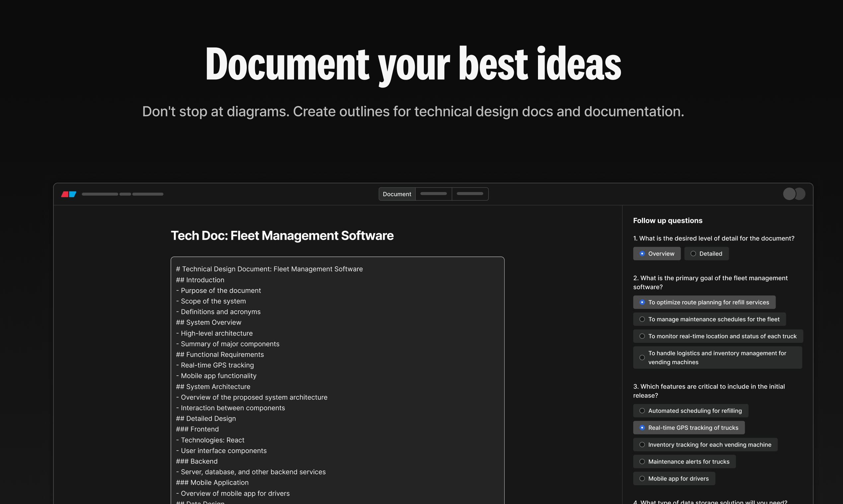Click inside the technical design document text area
The width and height of the screenshot is (843, 504).
(408, 374)
